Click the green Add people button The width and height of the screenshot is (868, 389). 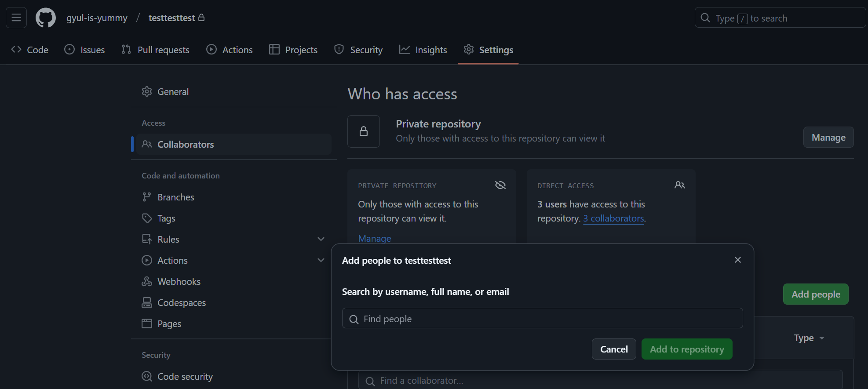(816, 294)
